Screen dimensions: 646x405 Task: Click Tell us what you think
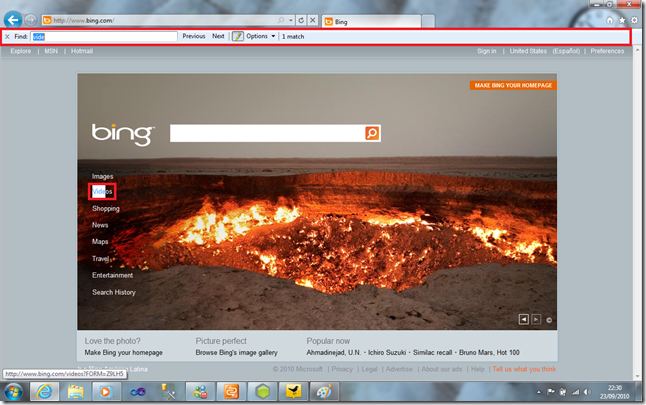coord(524,369)
